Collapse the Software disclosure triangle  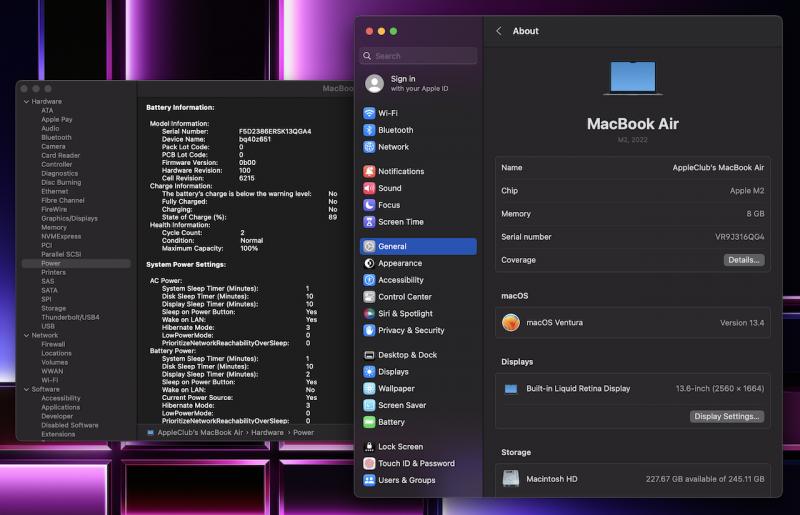tap(25, 389)
